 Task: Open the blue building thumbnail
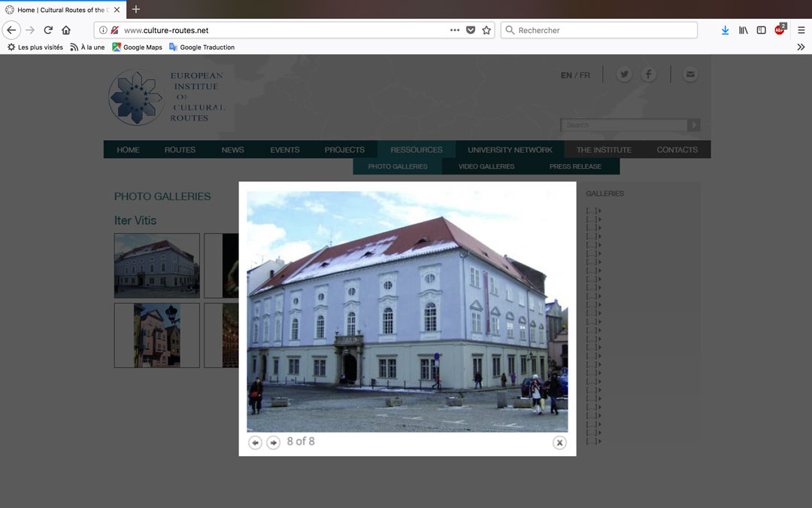coord(157,266)
